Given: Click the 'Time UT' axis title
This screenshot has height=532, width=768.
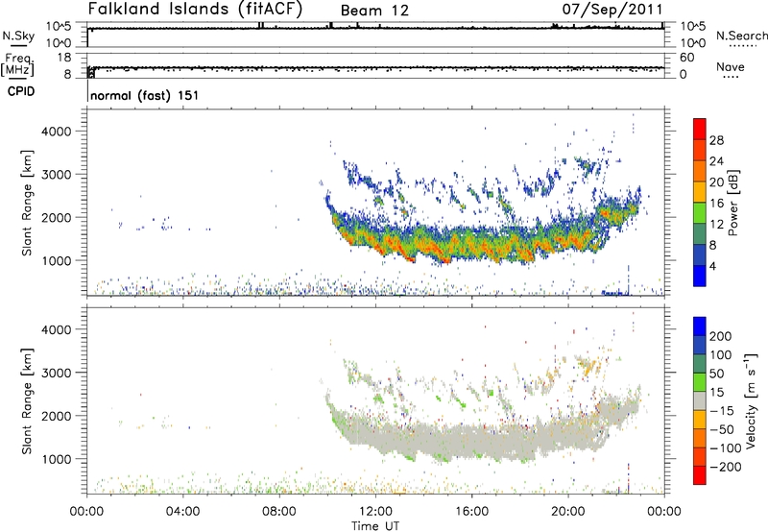Looking at the screenshot, I should pos(375,526).
